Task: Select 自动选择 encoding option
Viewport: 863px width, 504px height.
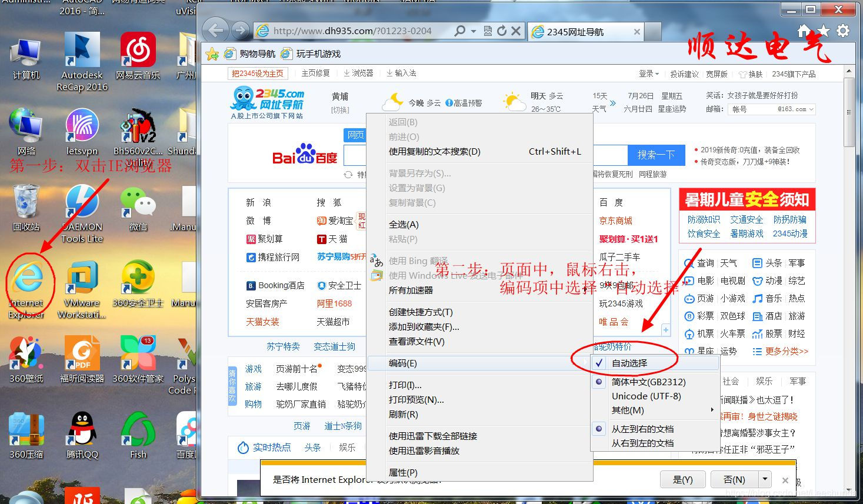Action: pyautogui.click(x=655, y=363)
